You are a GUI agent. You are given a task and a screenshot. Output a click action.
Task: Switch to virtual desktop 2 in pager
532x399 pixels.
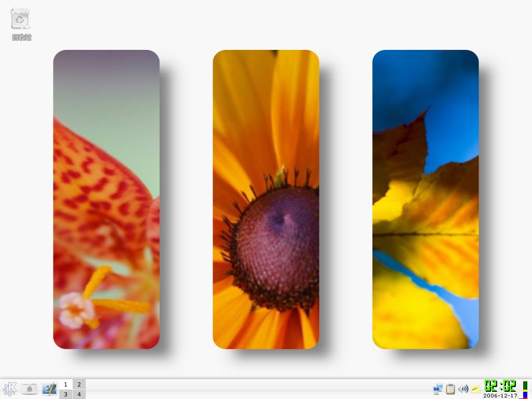pos(79,384)
